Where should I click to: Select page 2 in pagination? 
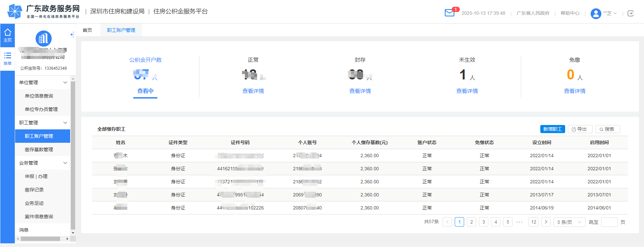click(x=472, y=222)
